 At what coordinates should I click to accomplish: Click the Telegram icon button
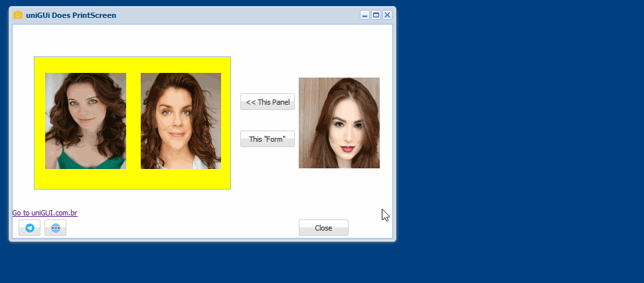[30, 227]
